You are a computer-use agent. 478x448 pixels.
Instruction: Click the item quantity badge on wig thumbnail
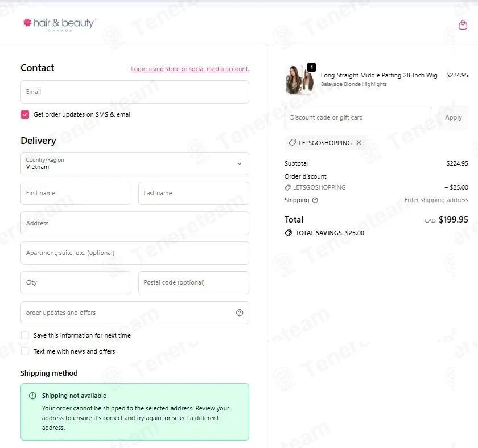312,67
